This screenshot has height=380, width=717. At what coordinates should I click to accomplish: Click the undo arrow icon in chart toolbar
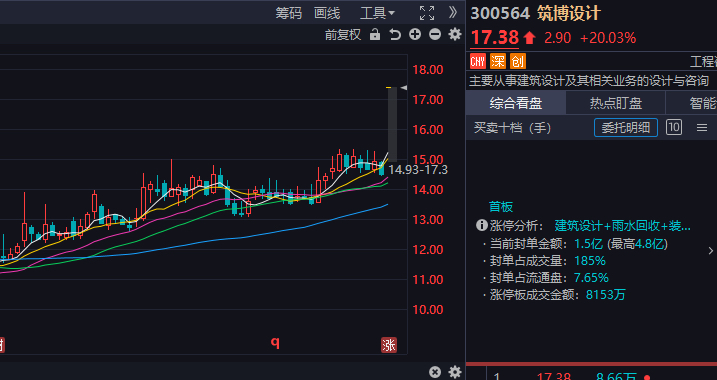[x=395, y=34]
